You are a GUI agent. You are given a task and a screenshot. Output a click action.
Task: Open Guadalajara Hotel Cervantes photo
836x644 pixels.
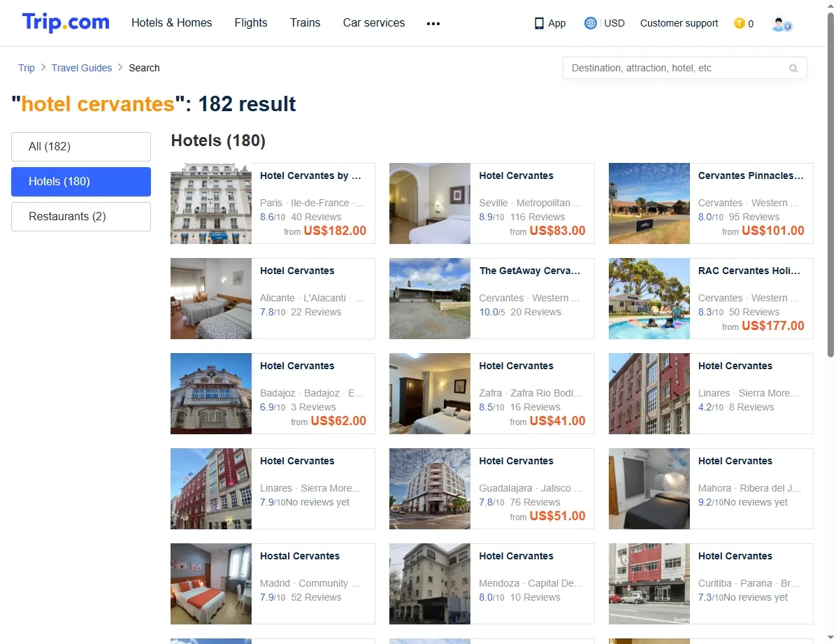(430, 488)
